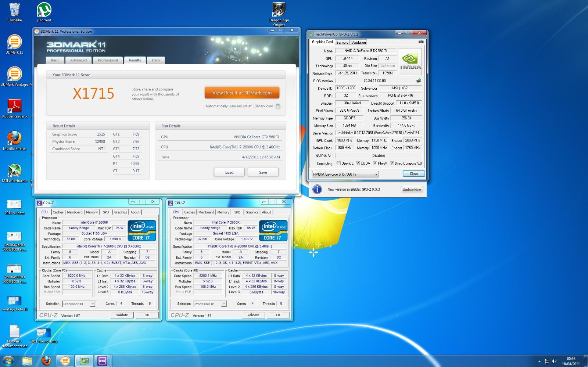Open the Adobe Reader X shortcut
The image size is (588, 367).
click(x=14, y=109)
